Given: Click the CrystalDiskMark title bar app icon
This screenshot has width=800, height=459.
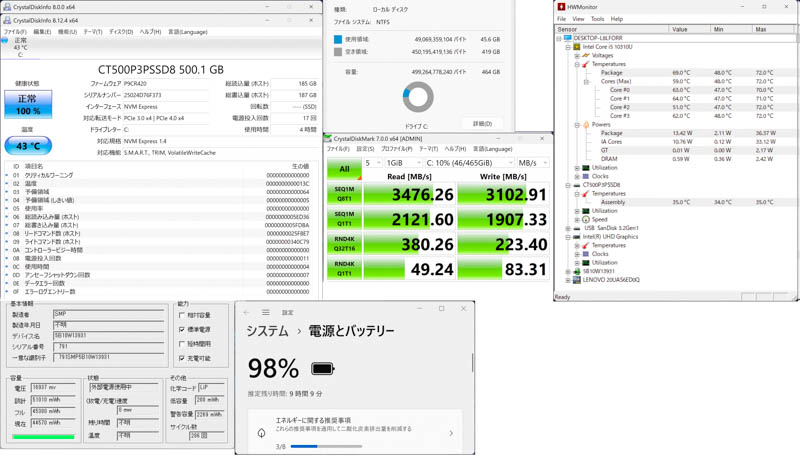Looking at the screenshot, I should coord(329,139).
